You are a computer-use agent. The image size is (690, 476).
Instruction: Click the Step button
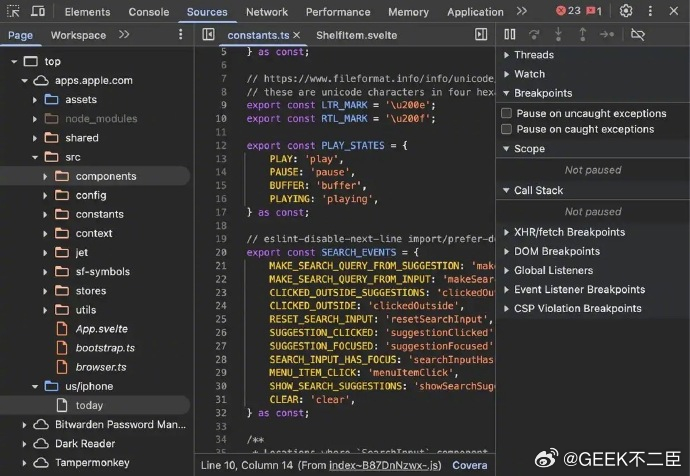[607, 34]
